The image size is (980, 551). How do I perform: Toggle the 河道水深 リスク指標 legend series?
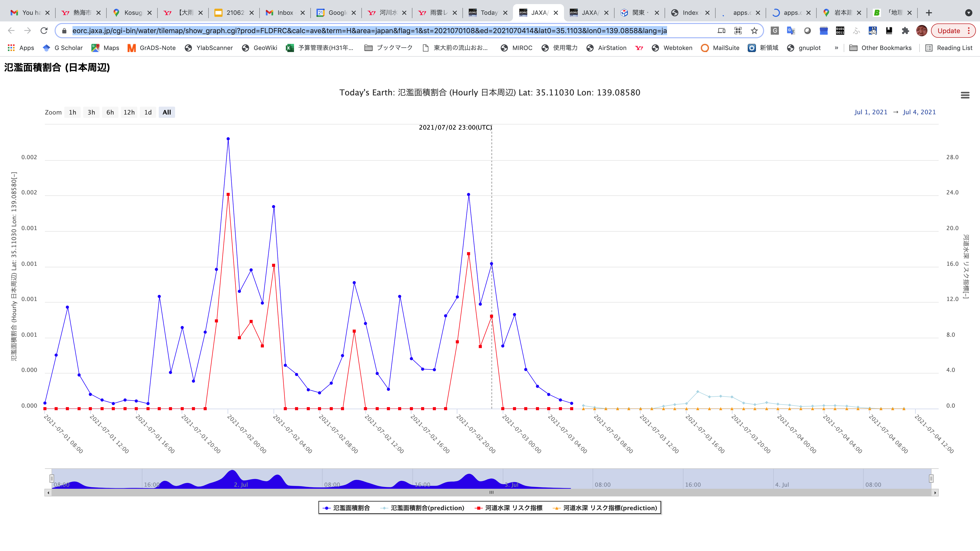tap(509, 508)
